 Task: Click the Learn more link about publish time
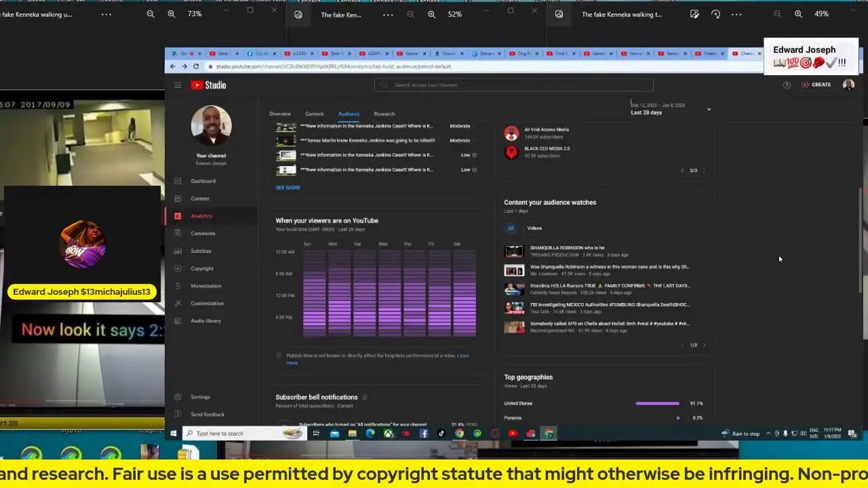(462, 355)
